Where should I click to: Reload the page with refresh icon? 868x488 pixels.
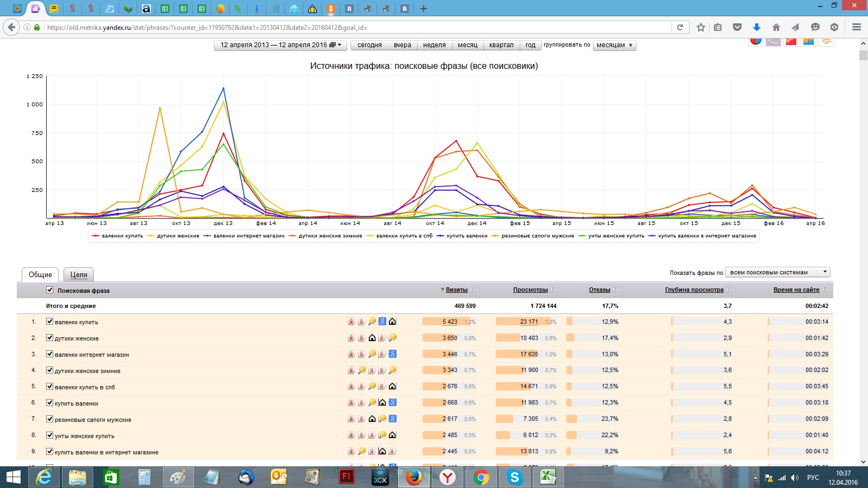pyautogui.click(x=680, y=27)
